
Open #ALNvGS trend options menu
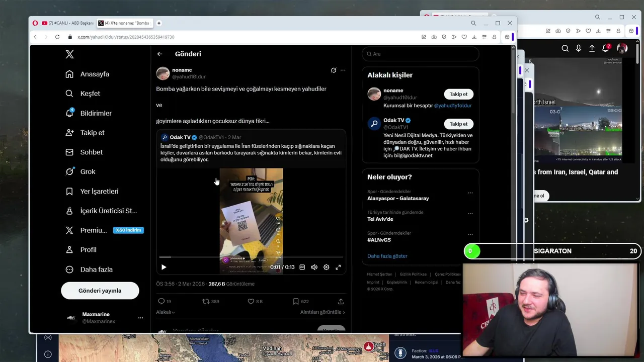470,234
